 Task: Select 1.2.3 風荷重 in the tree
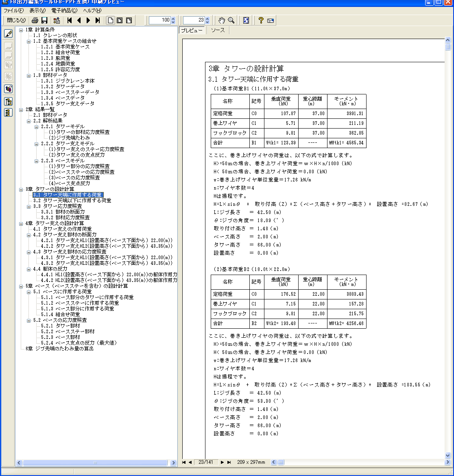click(x=55, y=58)
